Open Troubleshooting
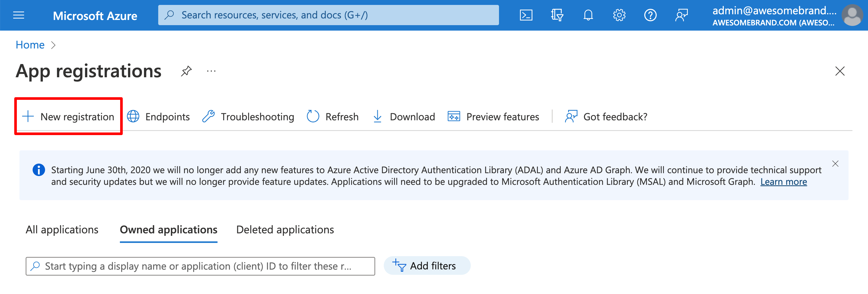The height and width of the screenshot is (294, 868). [x=248, y=117]
